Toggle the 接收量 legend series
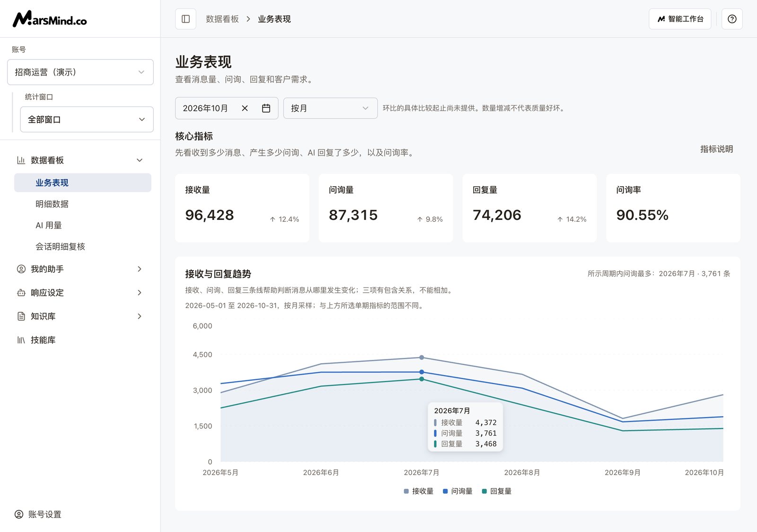Viewport: 757px width, 532px height. (x=418, y=491)
